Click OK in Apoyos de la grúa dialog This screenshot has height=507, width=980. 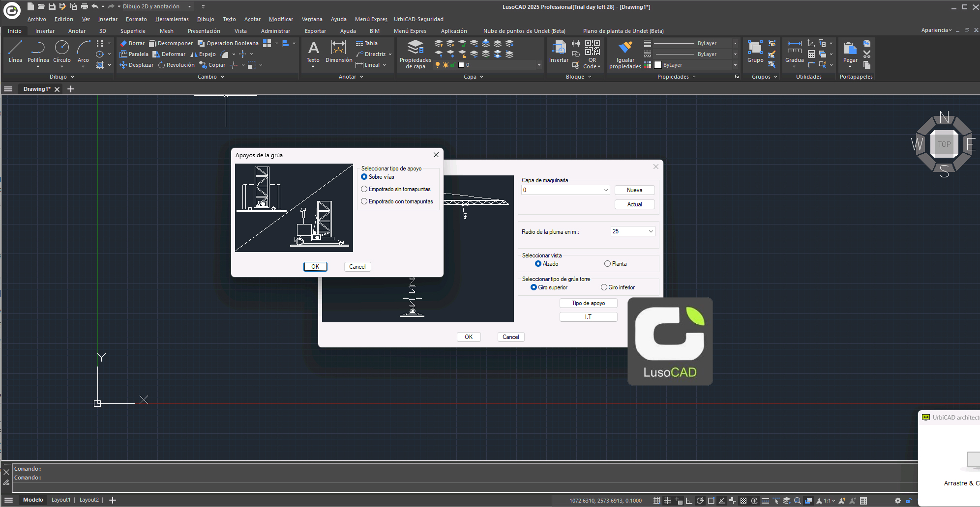[315, 267]
